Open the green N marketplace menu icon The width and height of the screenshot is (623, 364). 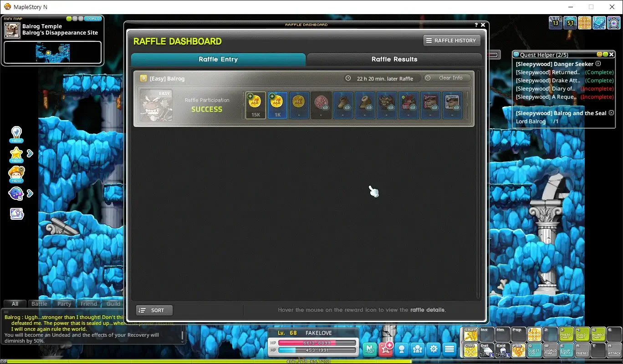click(370, 349)
